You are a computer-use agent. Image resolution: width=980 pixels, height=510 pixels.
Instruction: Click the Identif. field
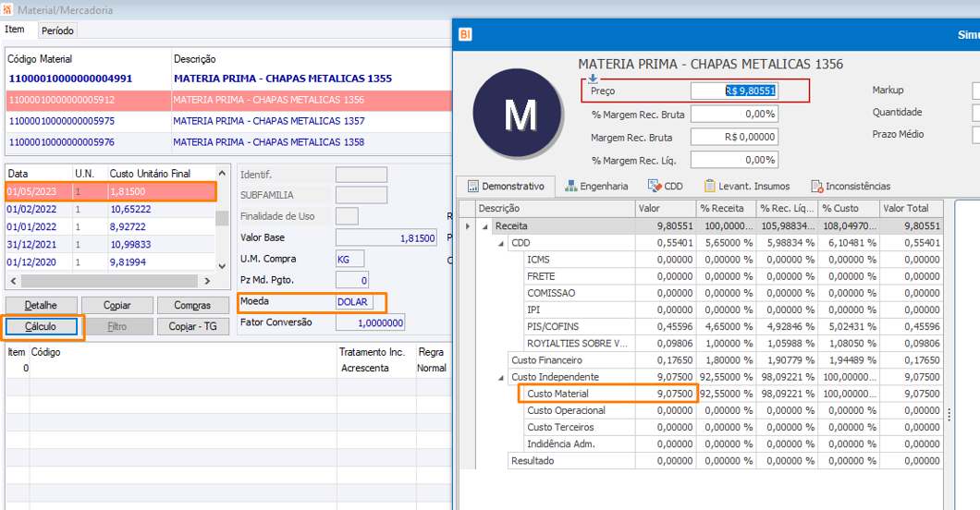coord(361,175)
